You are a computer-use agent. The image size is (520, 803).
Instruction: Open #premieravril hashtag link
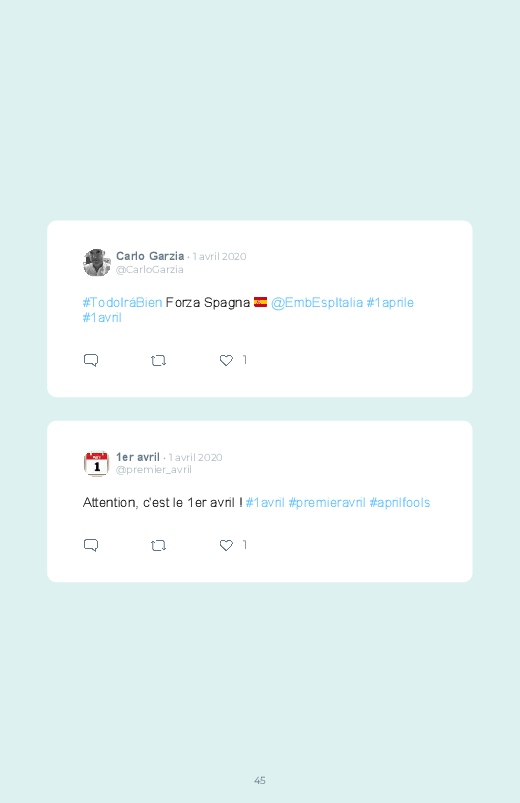coord(327,502)
